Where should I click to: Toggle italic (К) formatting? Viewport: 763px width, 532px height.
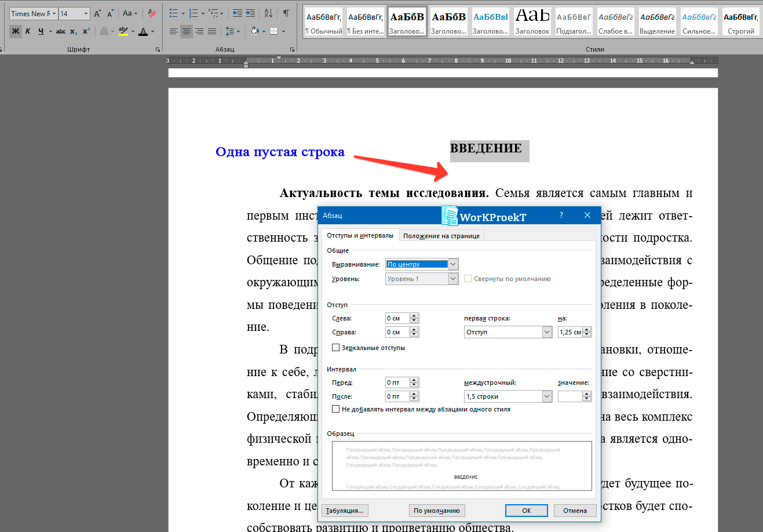(x=28, y=31)
